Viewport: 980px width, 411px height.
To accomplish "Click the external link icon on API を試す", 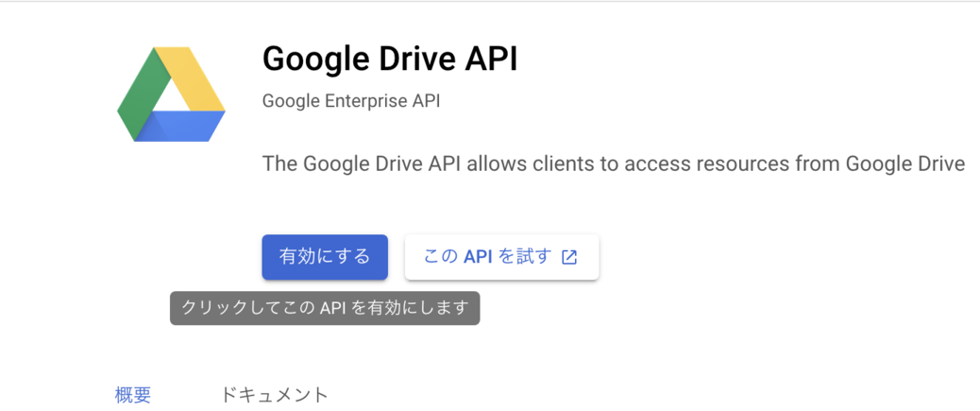I will coord(569,257).
